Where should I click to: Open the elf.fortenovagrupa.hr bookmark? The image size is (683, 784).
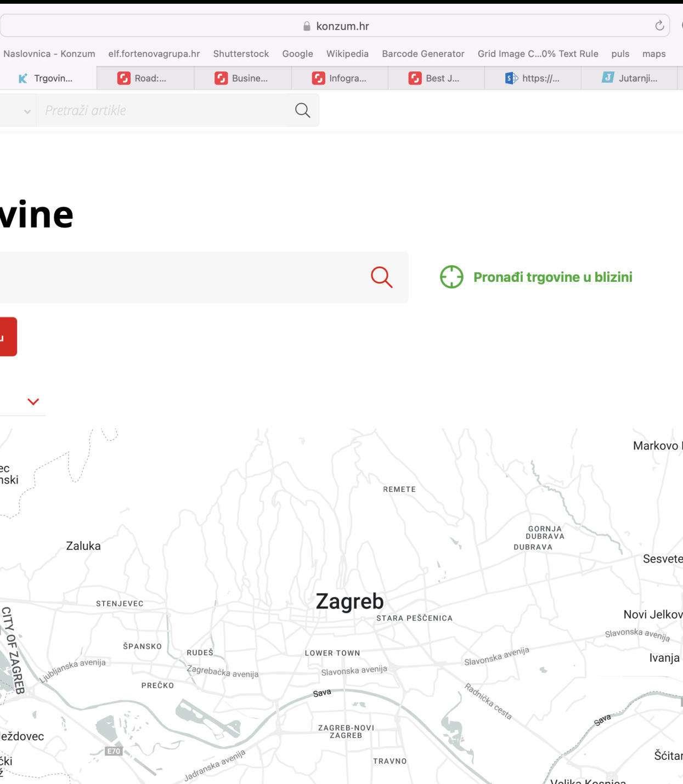coord(154,54)
